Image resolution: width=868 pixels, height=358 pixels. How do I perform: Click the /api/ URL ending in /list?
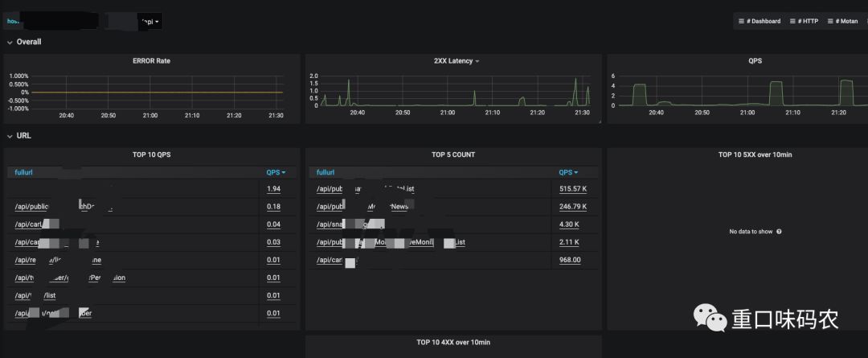[35, 295]
